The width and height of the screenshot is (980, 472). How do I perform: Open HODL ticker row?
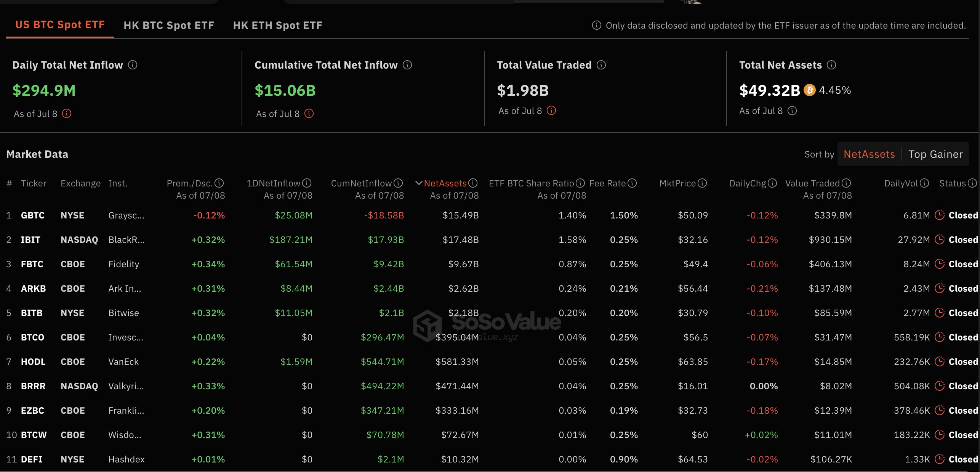point(33,361)
